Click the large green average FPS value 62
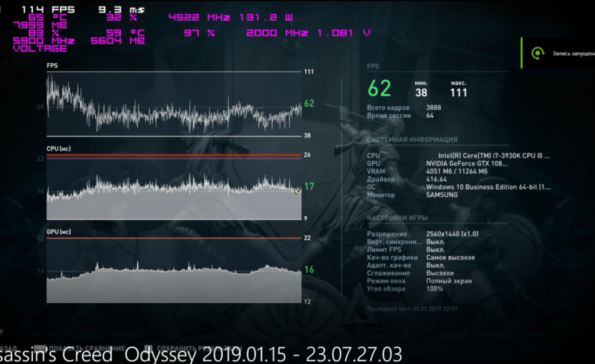This screenshot has height=364, width=595. [x=379, y=89]
